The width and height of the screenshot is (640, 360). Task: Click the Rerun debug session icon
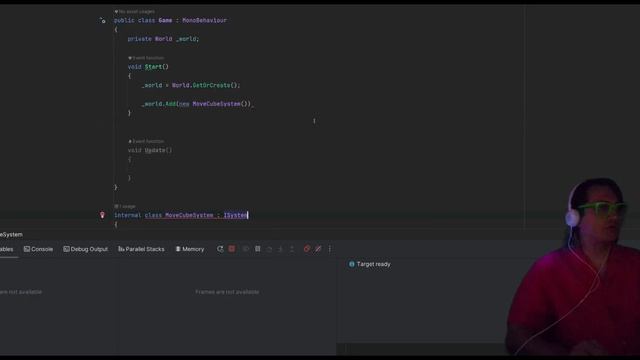click(220, 249)
